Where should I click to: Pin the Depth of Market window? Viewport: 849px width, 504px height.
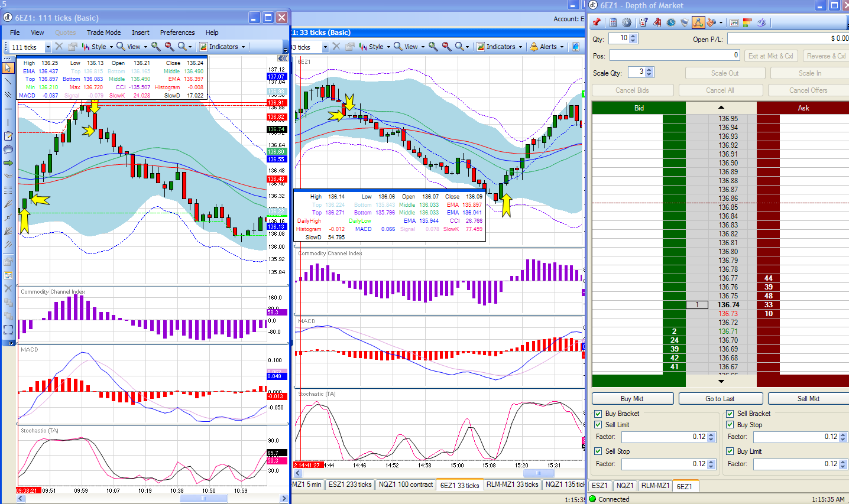[597, 22]
